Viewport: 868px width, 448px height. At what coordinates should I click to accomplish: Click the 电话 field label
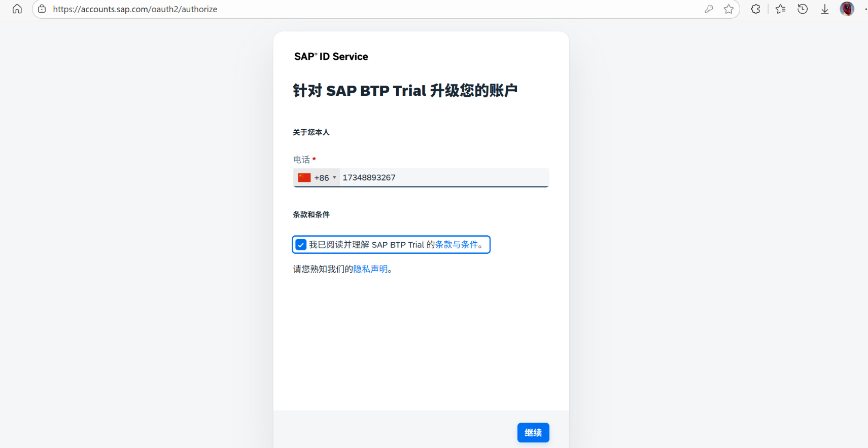(301, 160)
